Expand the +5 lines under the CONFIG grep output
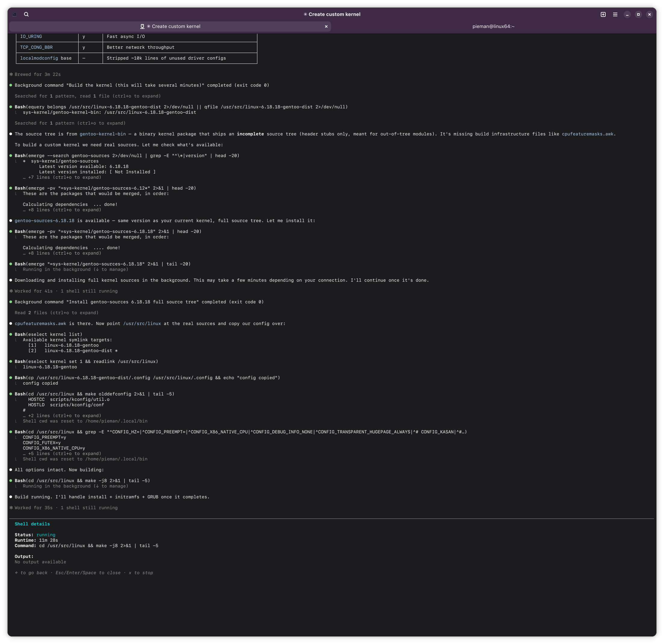 pyautogui.click(x=62, y=454)
